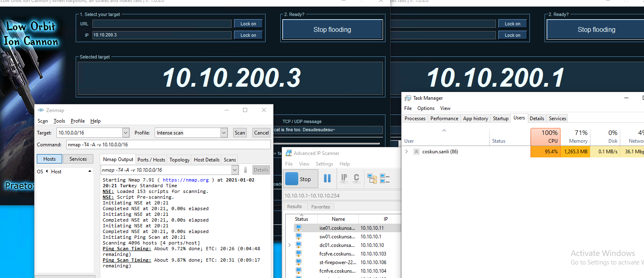Open the App history tab in Task Manager
644x278 pixels.
coord(475,119)
